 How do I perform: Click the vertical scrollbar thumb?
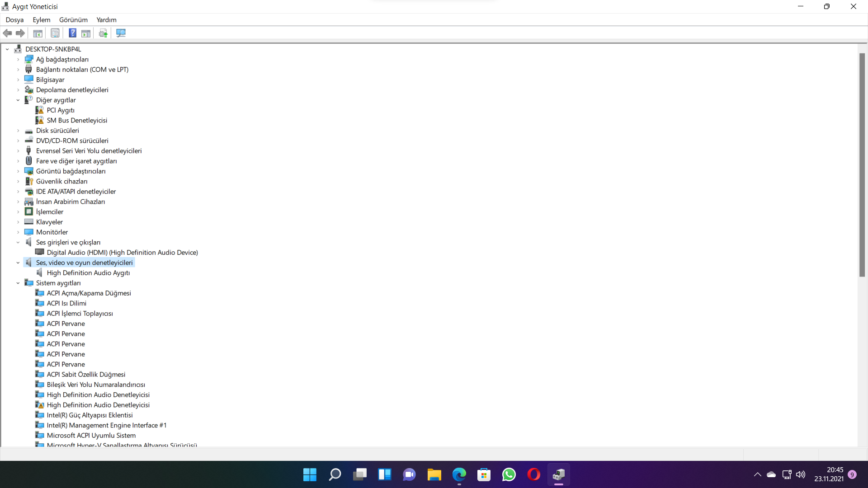pos(862,165)
